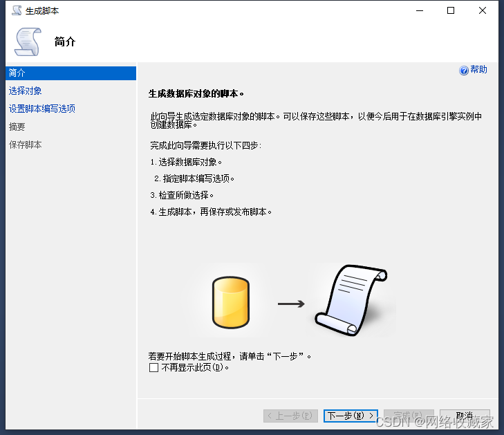Minimize the 生成脚本 window
This screenshot has width=504, height=435.
coord(420,10)
